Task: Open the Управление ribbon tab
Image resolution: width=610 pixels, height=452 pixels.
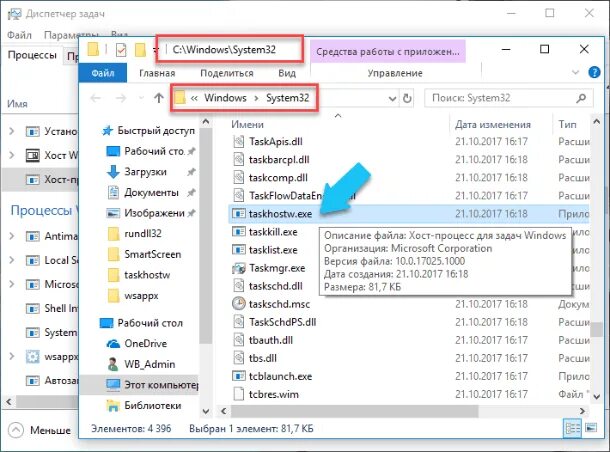Action: coord(395,73)
